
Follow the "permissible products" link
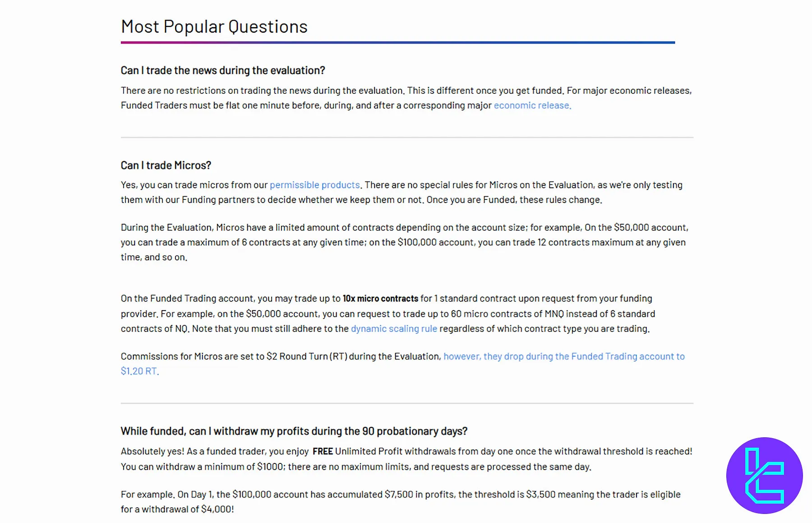point(314,185)
